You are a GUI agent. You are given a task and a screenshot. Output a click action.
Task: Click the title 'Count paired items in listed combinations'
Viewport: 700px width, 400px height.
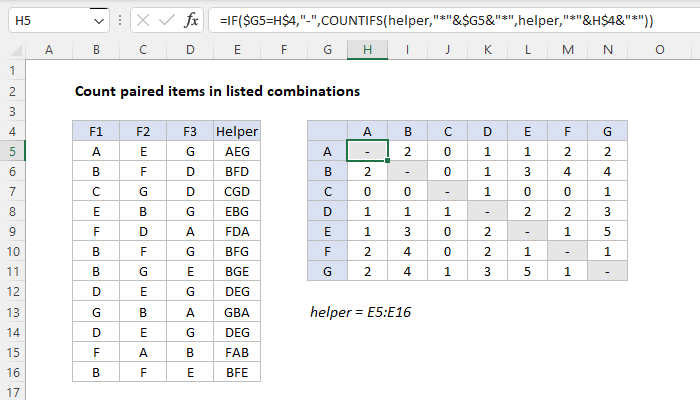point(217,92)
